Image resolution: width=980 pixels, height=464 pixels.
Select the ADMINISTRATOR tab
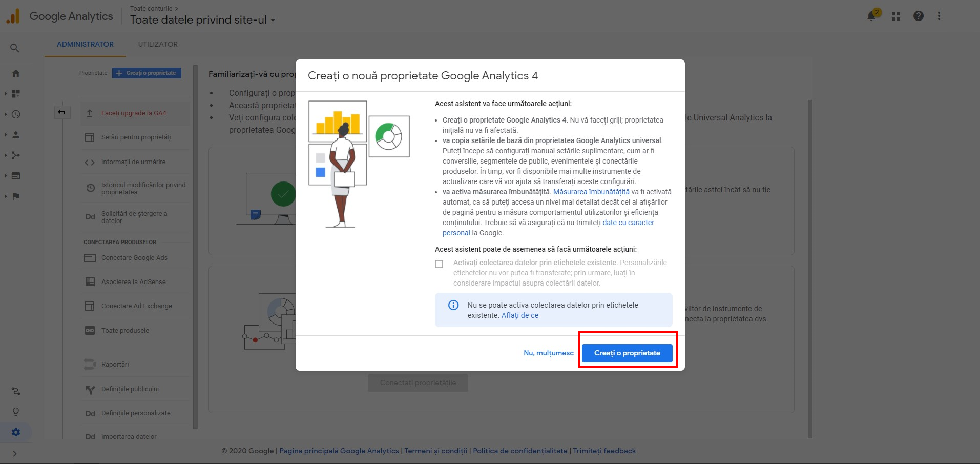pos(85,44)
